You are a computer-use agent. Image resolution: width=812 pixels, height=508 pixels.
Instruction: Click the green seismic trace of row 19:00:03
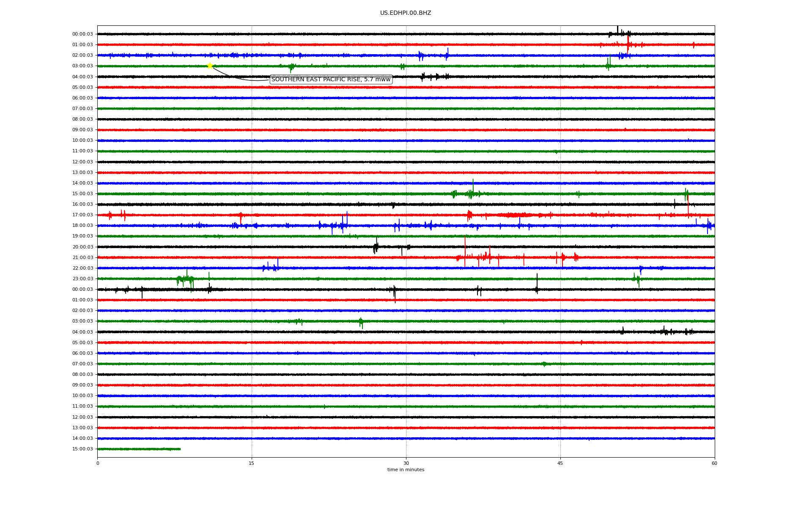(406, 236)
